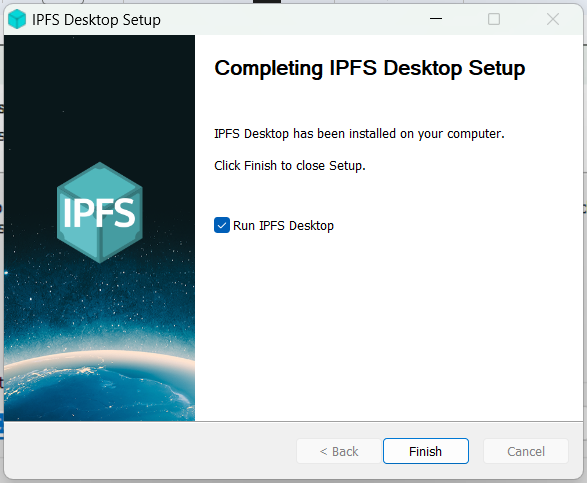Click the 'Click Finish to close Setup' sentence
The height and width of the screenshot is (483, 587).
[290, 165]
